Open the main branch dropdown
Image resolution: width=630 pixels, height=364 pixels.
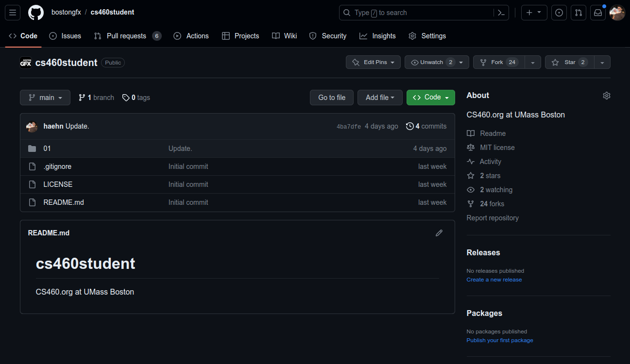45,98
